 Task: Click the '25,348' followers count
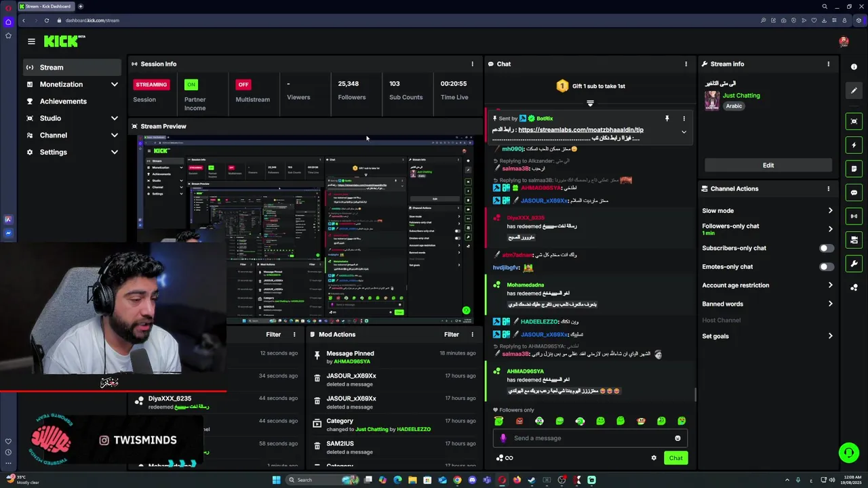pos(349,83)
